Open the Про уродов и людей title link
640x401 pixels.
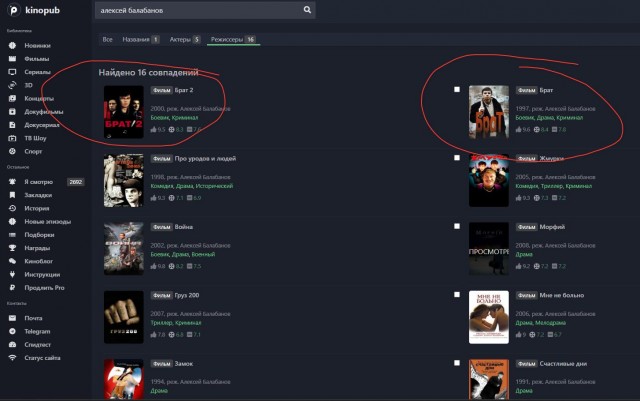coord(205,158)
